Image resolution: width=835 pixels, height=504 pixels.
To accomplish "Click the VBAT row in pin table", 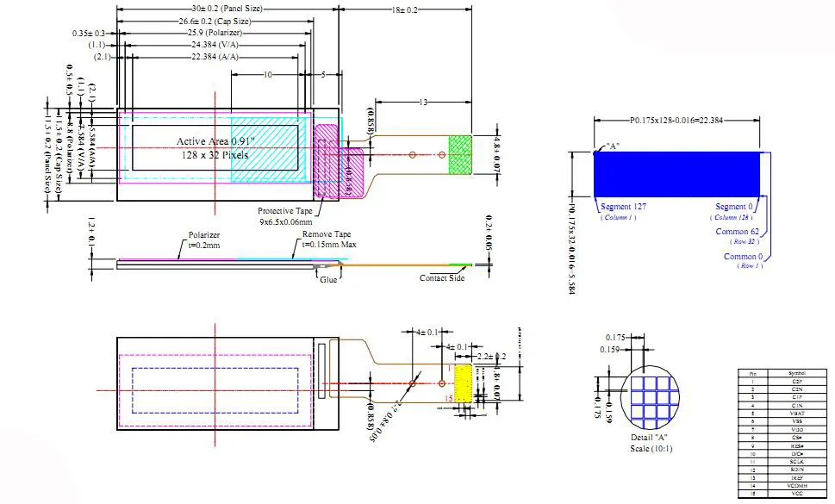I will click(782, 414).
